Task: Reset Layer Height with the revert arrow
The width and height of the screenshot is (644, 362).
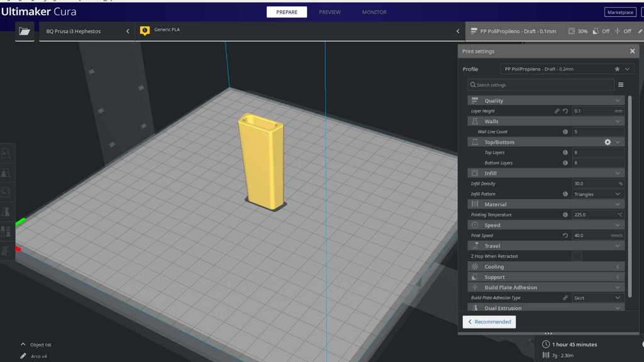Action: (565, 111)
